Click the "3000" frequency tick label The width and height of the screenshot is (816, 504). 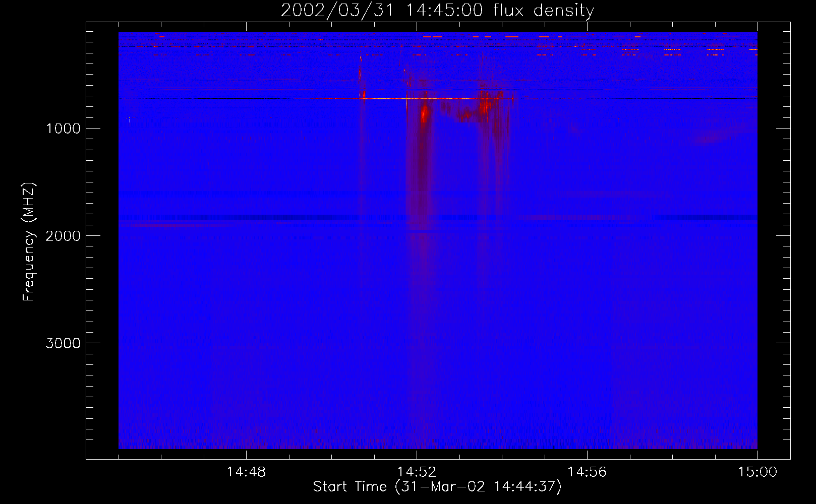pyautogui.click(x=63, y=343)
